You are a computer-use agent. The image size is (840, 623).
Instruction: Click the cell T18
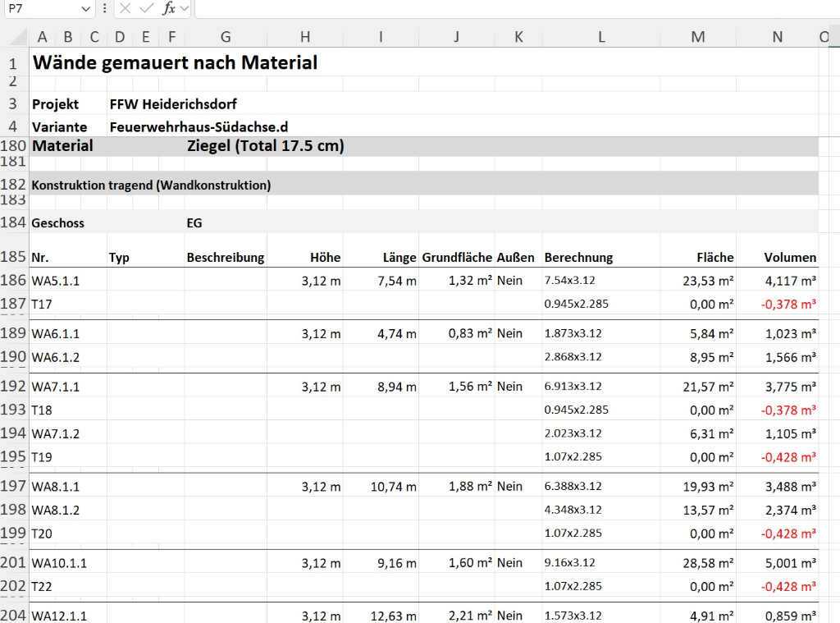[x=42, y=410]
